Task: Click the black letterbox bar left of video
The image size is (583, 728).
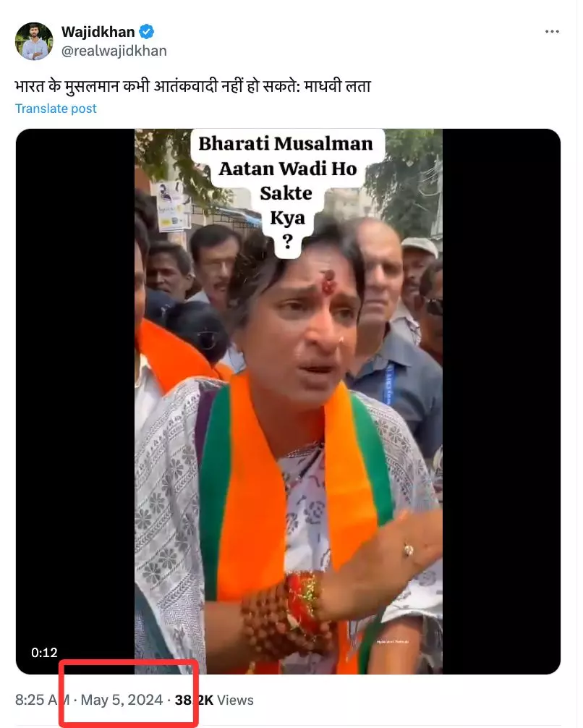Action: point(75,401)
